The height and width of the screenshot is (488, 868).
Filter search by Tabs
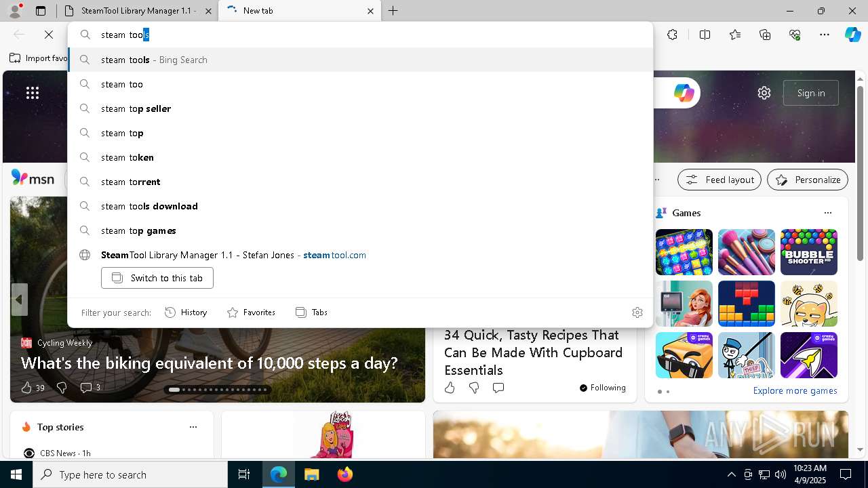[x=311, y=312]
